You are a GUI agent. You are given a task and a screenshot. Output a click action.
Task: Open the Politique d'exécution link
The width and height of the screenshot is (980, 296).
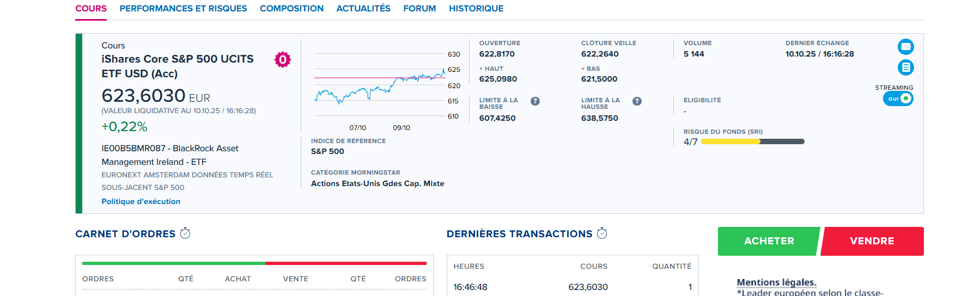click(141, 201)
